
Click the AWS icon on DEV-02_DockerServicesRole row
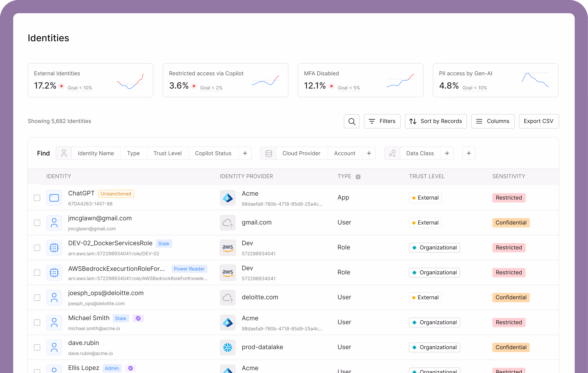[x=228, y=248]
